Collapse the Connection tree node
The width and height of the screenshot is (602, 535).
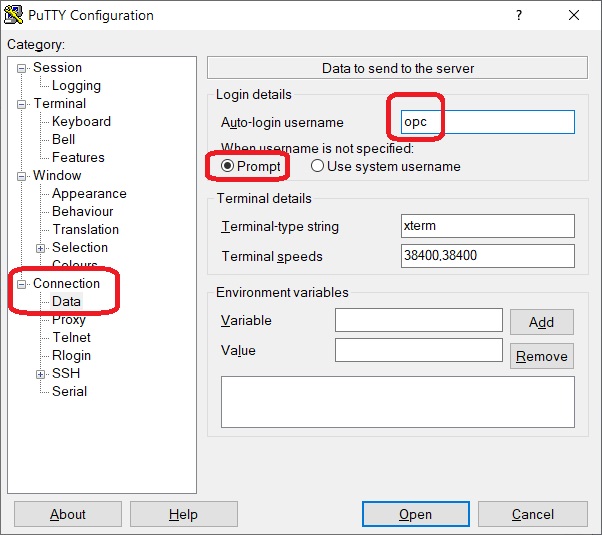[22, 284]
